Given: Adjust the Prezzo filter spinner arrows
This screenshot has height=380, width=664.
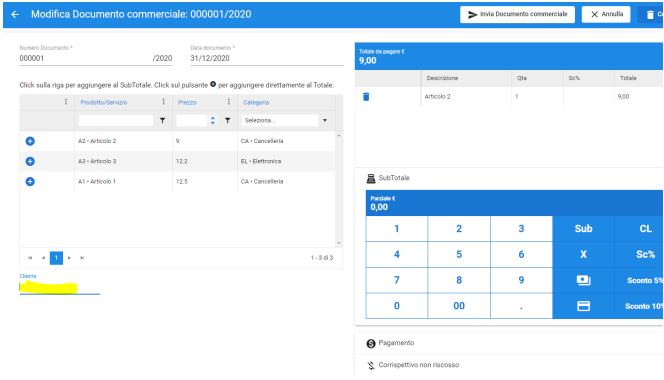Looking at the screenshot, I should (x=213, y=121).
